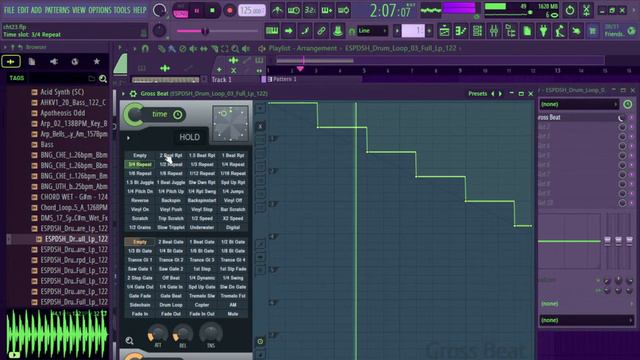
Task: Go to previous Gross Beat preset arrow
Action: point(493,93)
